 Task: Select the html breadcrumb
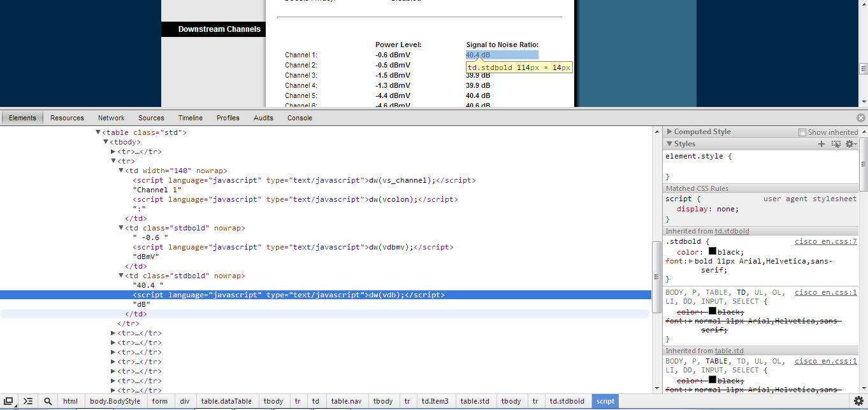(70, 401)
